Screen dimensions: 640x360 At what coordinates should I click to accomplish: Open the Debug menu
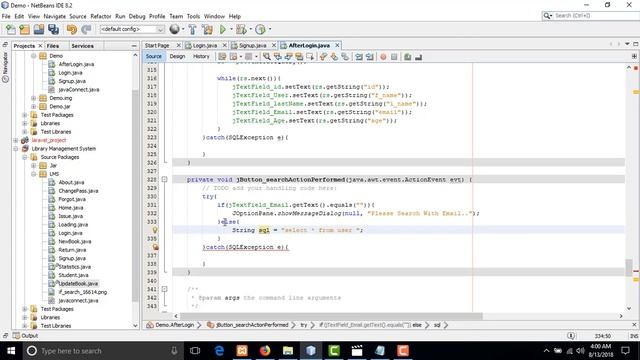(137, 16)
